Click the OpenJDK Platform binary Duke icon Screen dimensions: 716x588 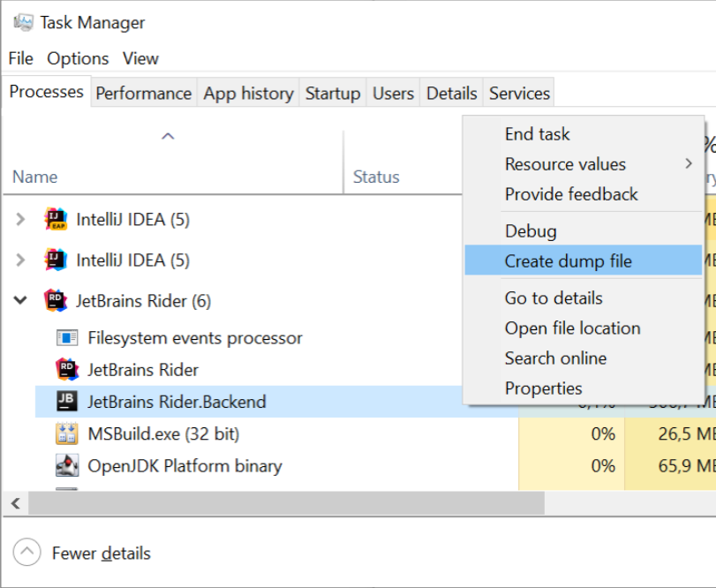point(67,465)
